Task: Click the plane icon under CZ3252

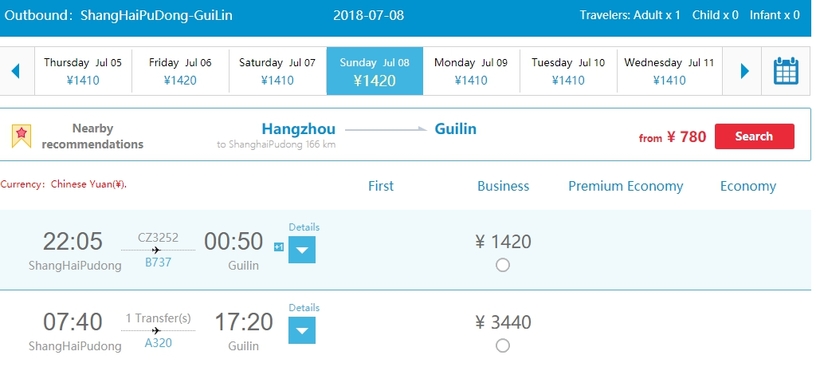Action: click(156, 250)
